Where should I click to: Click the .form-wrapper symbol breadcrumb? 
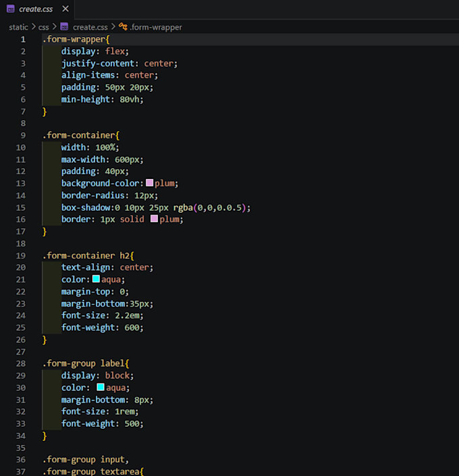pos(156,27)
